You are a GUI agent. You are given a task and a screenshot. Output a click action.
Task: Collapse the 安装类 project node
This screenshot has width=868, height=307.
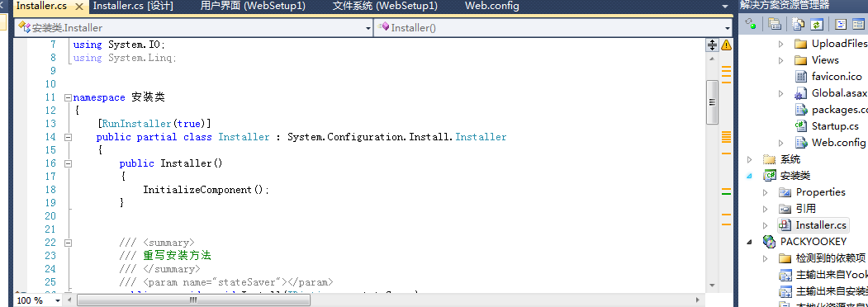pyautogui.click(x=750, y=176)
